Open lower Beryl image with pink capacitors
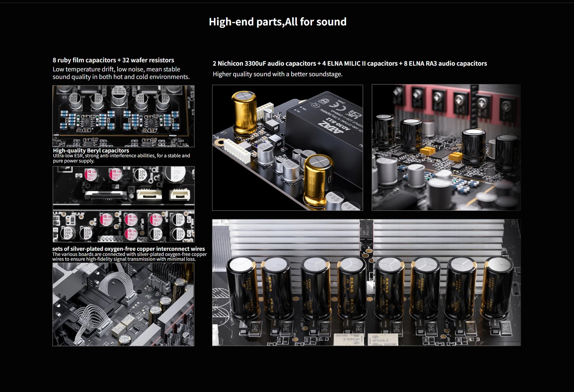Image resolution: width=574 pixels, height=392 pixels. [123, 226]
